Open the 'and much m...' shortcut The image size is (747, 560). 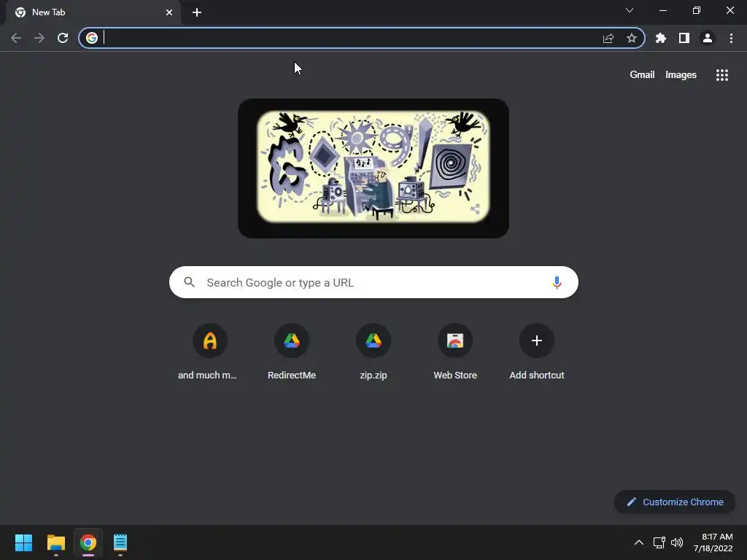pos(209,352)
